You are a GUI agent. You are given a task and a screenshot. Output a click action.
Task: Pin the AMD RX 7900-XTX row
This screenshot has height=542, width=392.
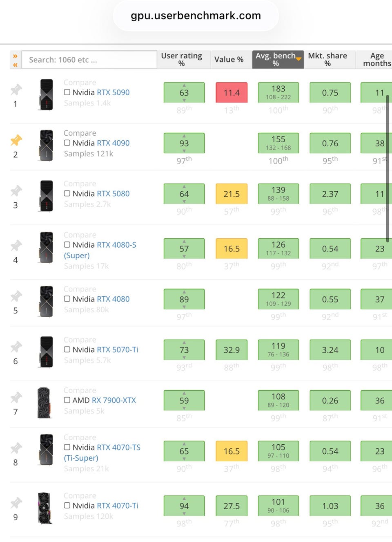[16, 397]
